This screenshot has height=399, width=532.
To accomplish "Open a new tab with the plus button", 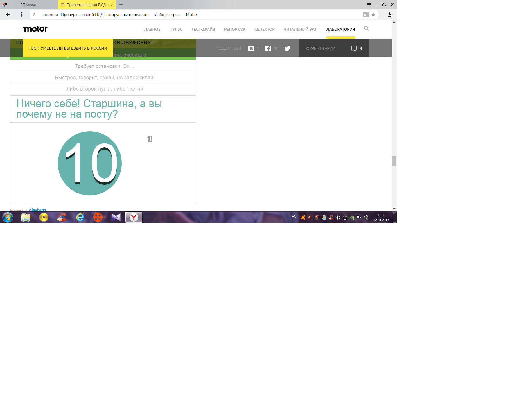I will [x=121, y=5].
